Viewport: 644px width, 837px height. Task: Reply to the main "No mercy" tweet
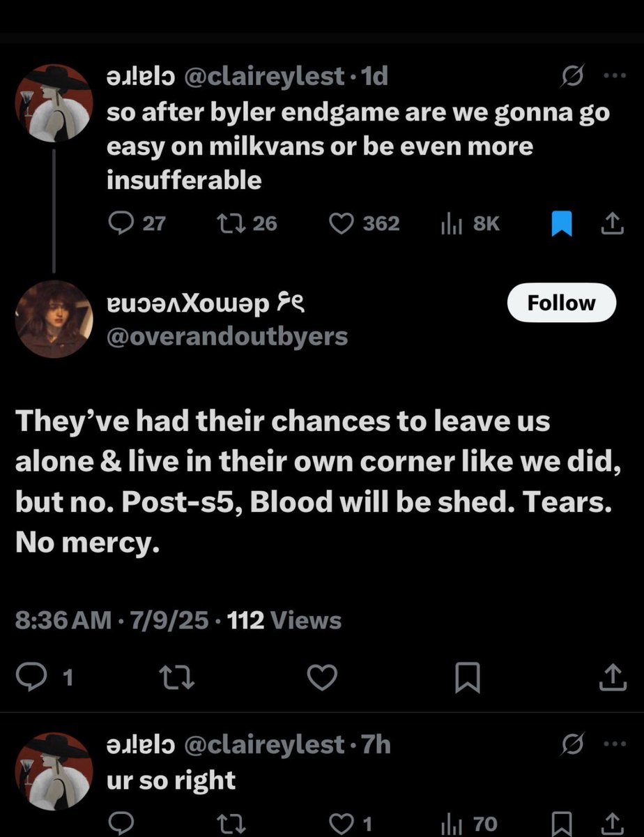tap(42, 677)
